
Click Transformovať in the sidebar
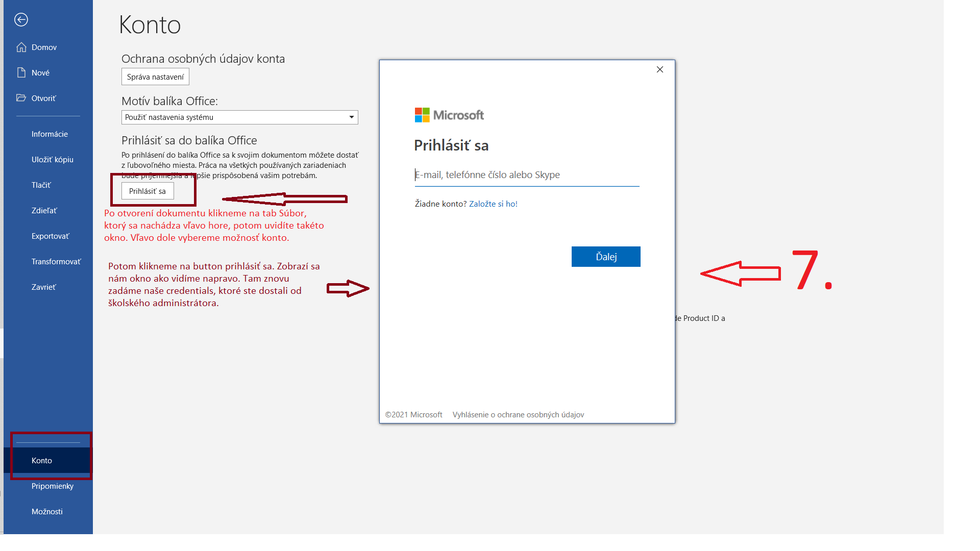click(x=48, y=261)
